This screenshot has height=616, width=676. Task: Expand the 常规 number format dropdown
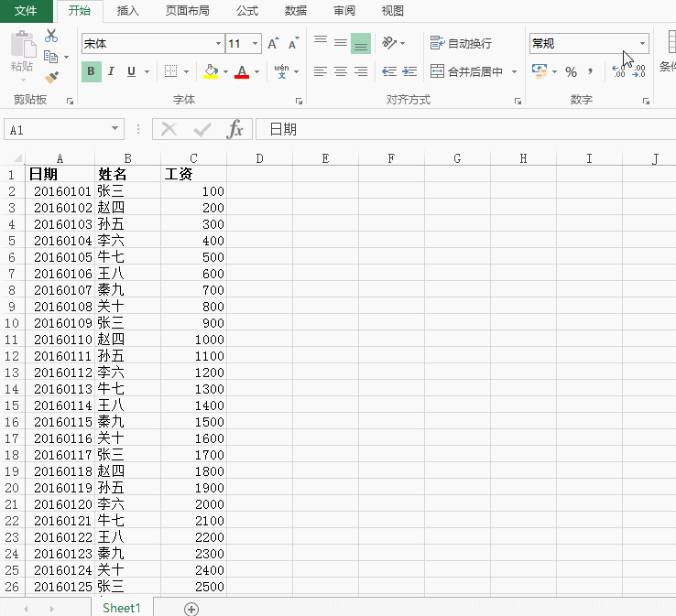pos(642,44)
